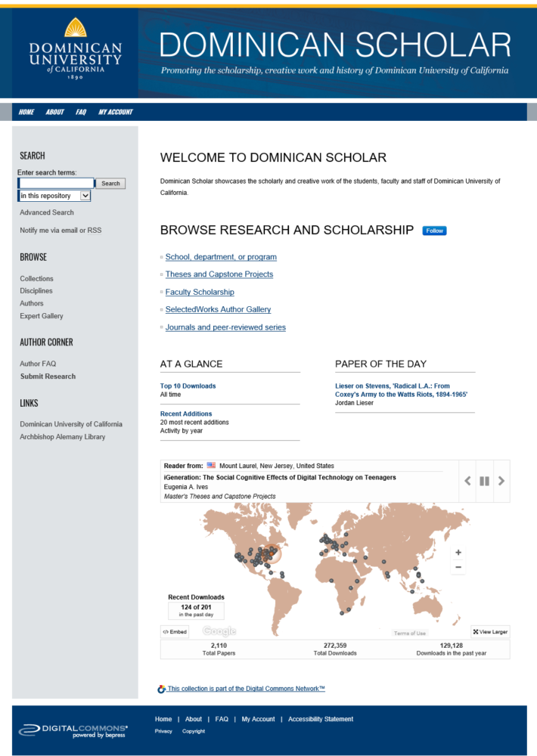The height and width of the screenshot is (756, 537).
Task: Click the Embed map button
Action: point(175,631)
